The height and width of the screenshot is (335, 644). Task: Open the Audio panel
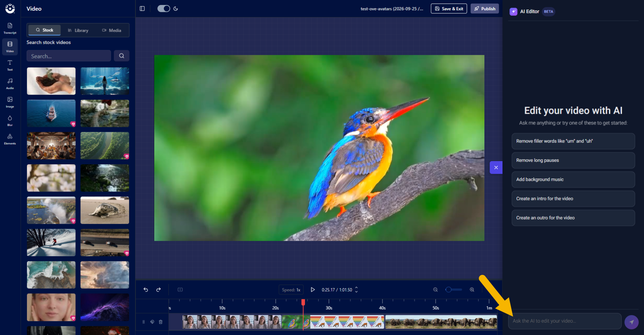[x=10, y=84]
